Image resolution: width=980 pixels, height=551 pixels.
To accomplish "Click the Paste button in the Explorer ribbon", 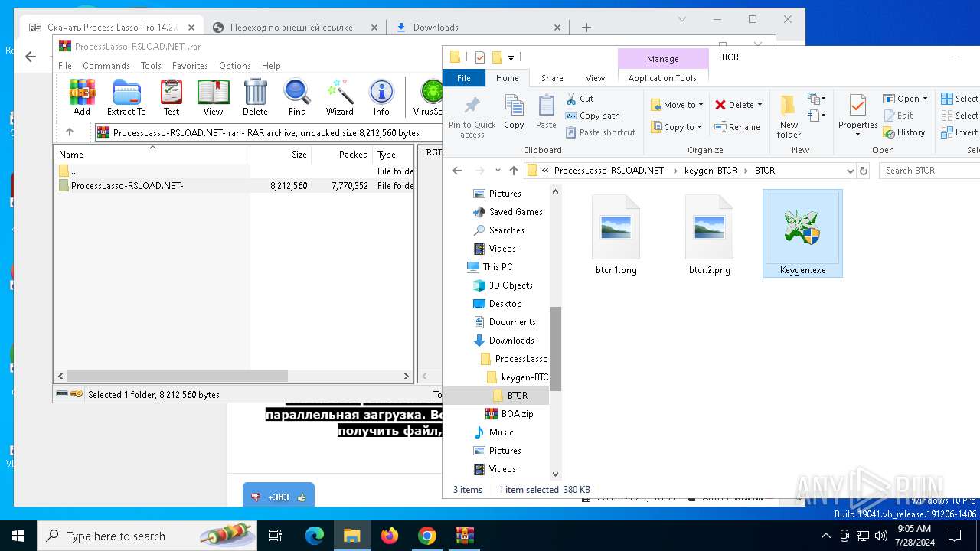I will point(546,112).
